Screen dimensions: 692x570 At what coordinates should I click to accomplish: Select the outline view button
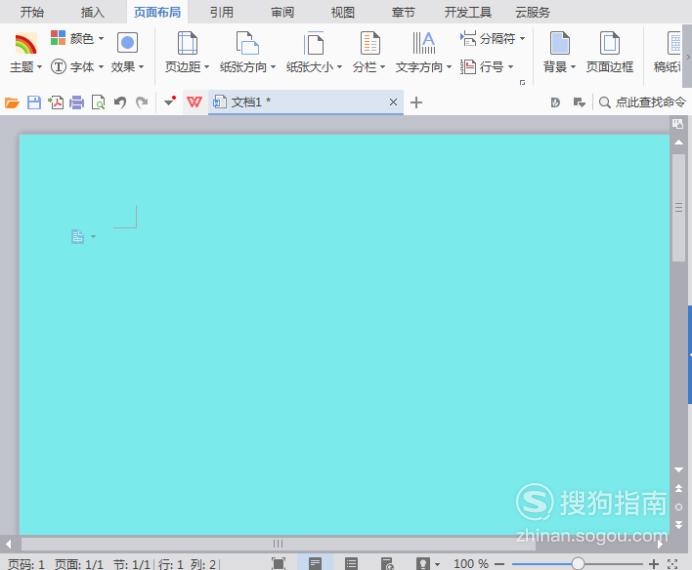[351, 563]
